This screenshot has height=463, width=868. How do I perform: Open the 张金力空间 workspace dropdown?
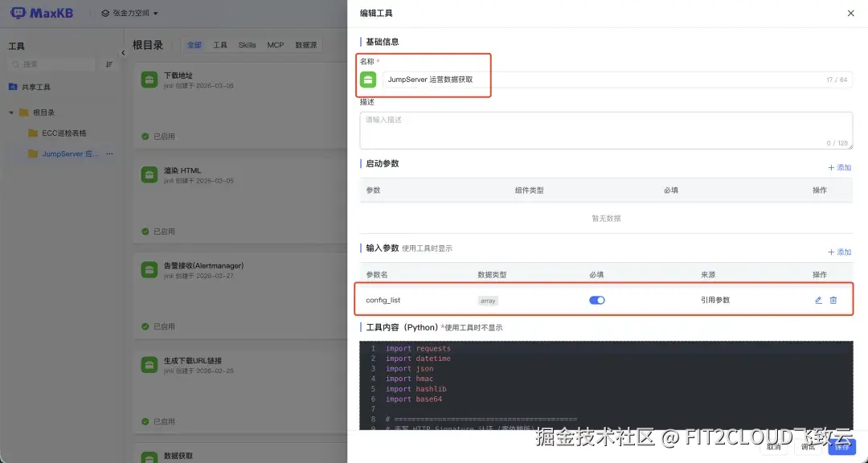129,13
